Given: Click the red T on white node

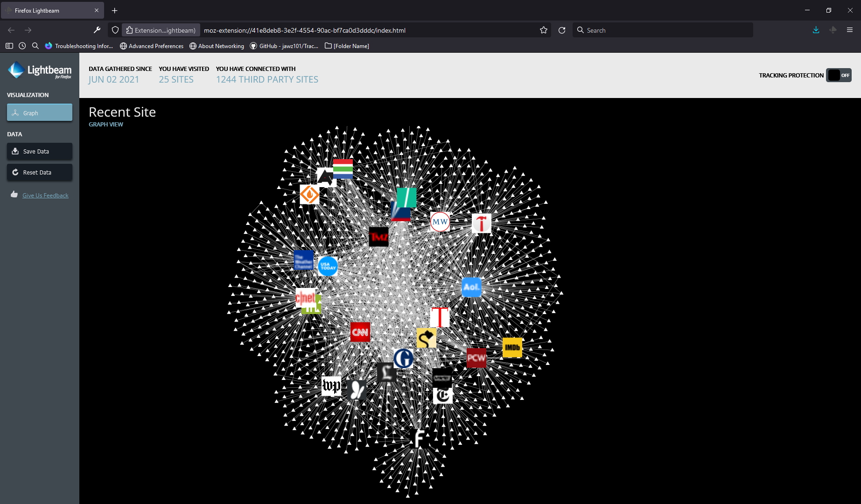Looking at the screenshot, I should [x=440, y=317].
